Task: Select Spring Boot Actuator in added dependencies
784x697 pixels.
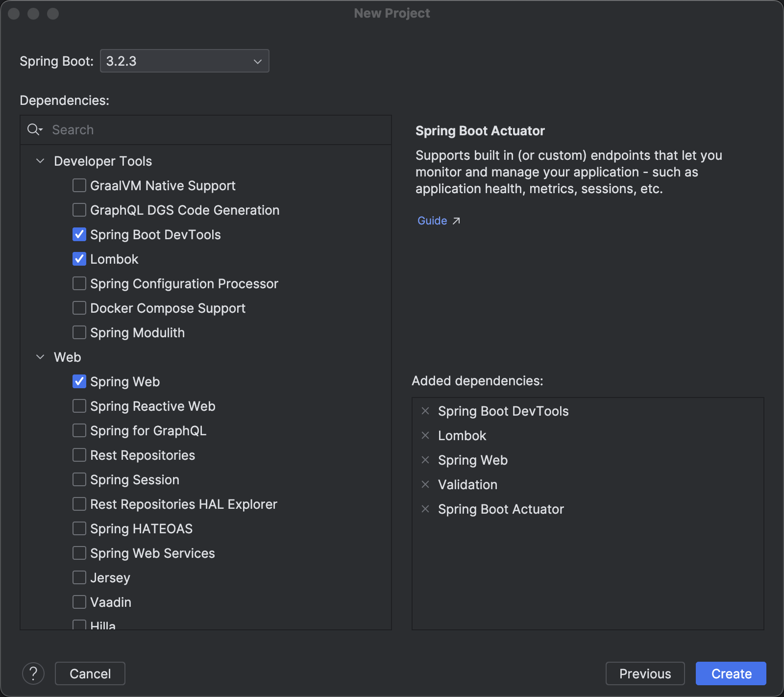Action: (x=501, y=509)
